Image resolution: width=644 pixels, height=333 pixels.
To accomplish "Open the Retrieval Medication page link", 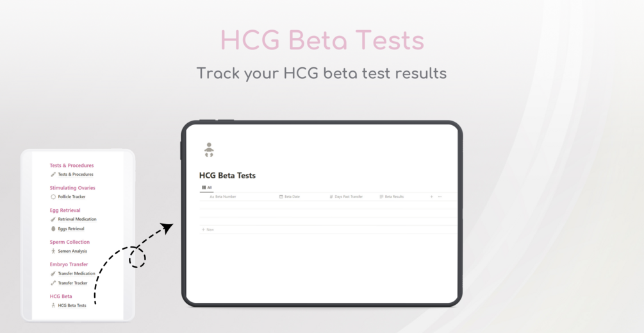I will [x=77, y=219].
